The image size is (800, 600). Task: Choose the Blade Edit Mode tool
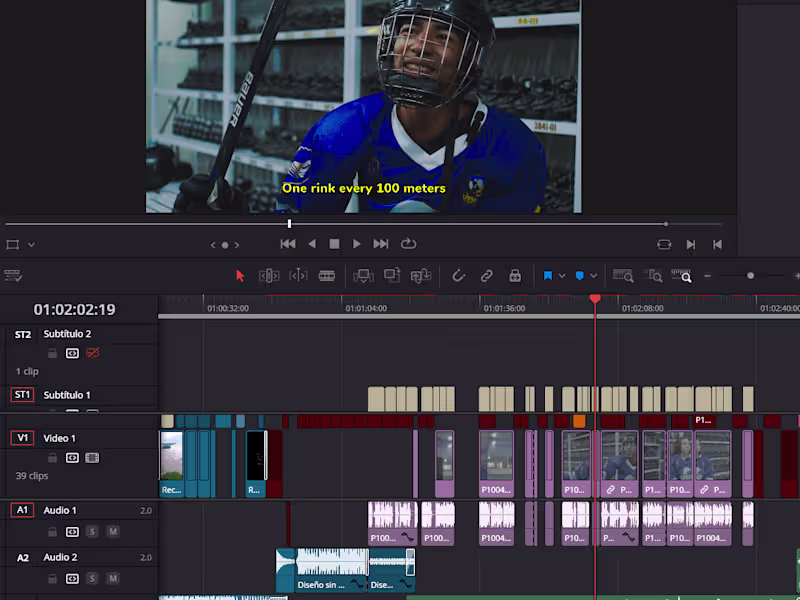pyautogui.click(x=327, y=276)
